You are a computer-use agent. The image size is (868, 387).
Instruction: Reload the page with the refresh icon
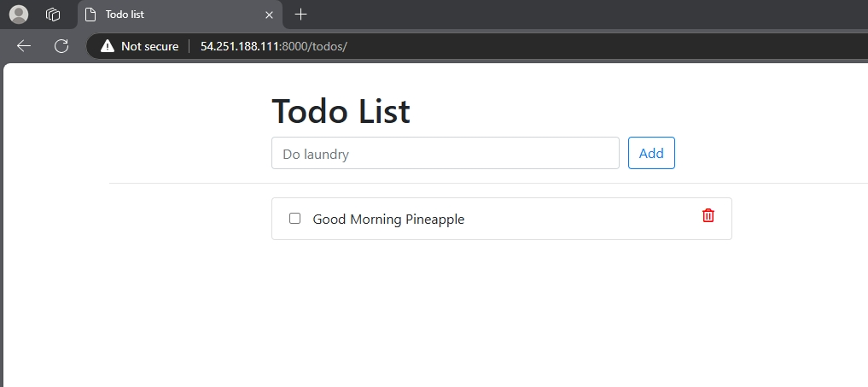[61, 46]
